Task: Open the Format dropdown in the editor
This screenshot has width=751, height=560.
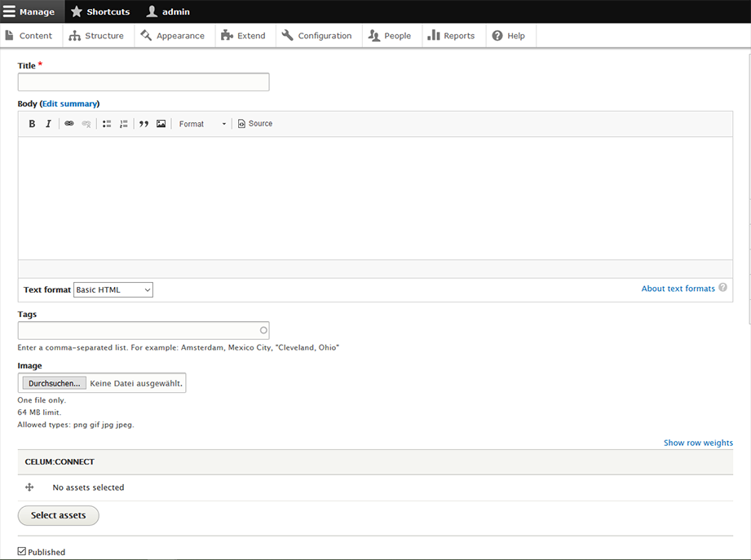Action: (202, 124)
